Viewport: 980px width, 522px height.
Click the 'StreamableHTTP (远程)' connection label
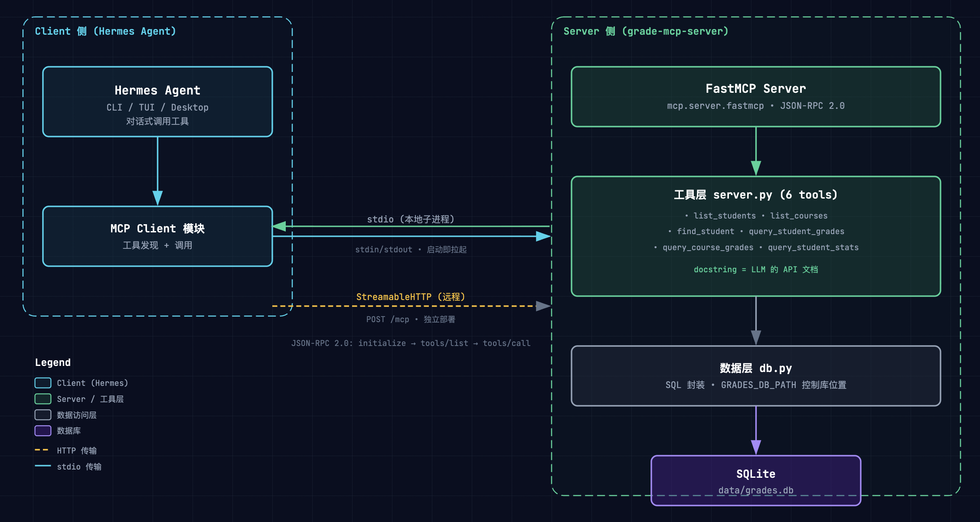(x=411, y=297)
